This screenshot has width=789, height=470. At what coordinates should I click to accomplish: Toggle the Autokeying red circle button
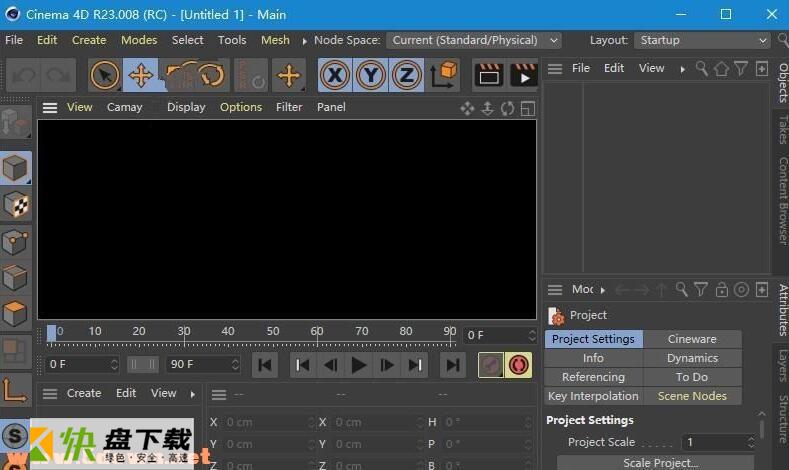[518, 365]
